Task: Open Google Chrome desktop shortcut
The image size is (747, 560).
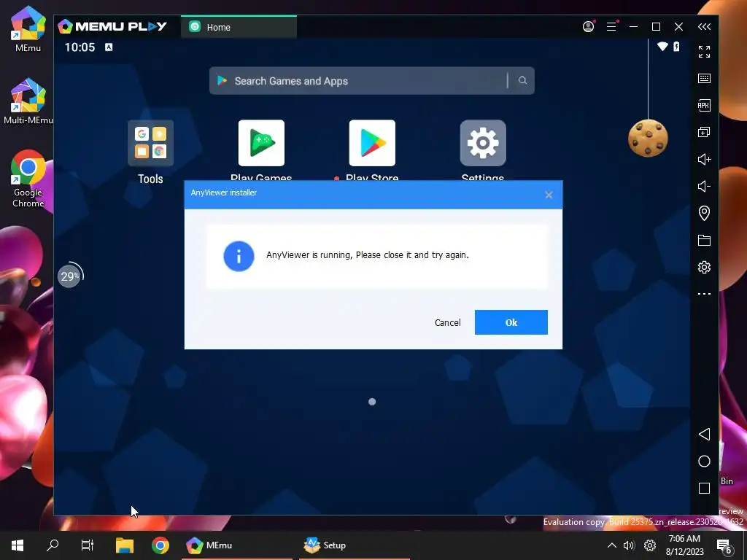Action: pos(28,179)
